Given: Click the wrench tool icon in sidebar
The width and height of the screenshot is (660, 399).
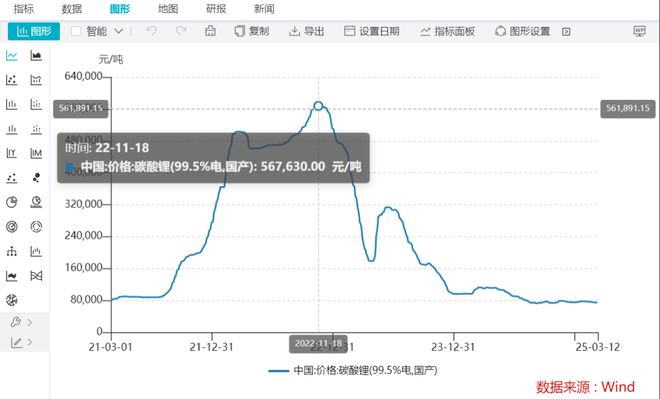Looking at the screenshot, I should 16,322.
